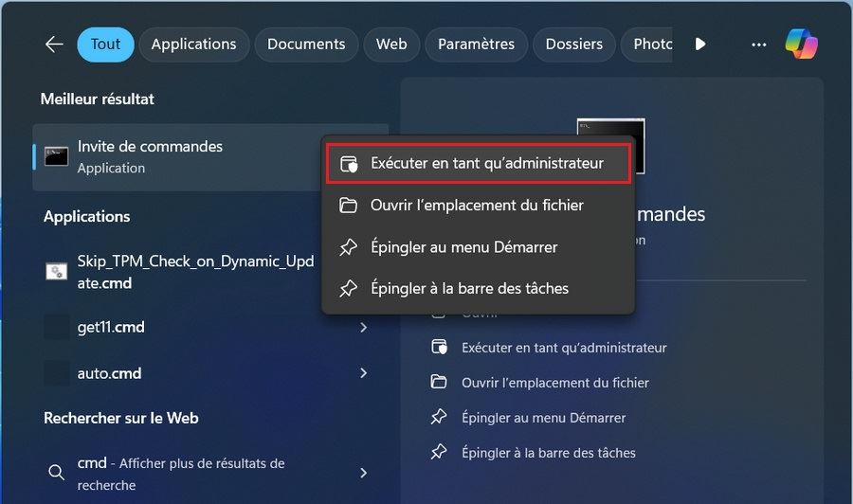Open the three-dots more options menu
The image size is (853, 504).
758,45
